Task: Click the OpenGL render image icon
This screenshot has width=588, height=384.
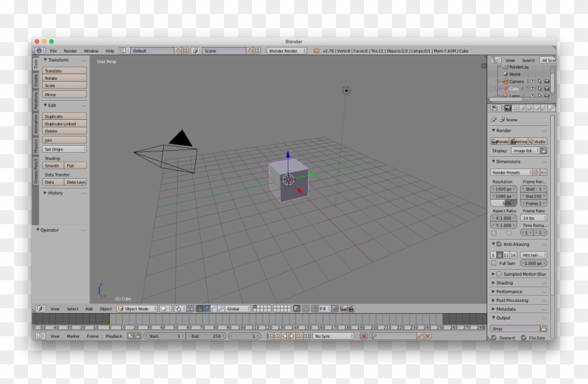Action: click(x=344, y=308)
